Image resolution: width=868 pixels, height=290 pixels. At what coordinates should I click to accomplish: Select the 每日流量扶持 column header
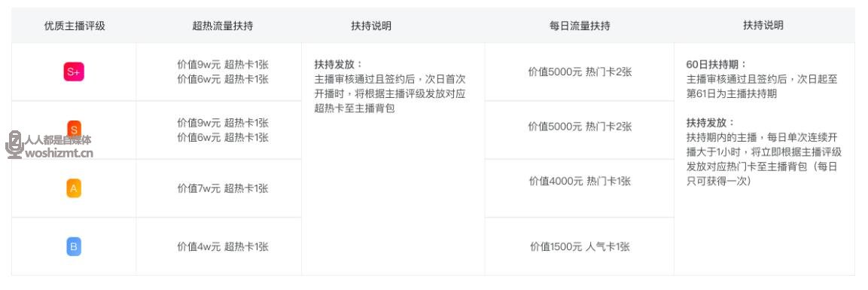(x=580, y=26)
